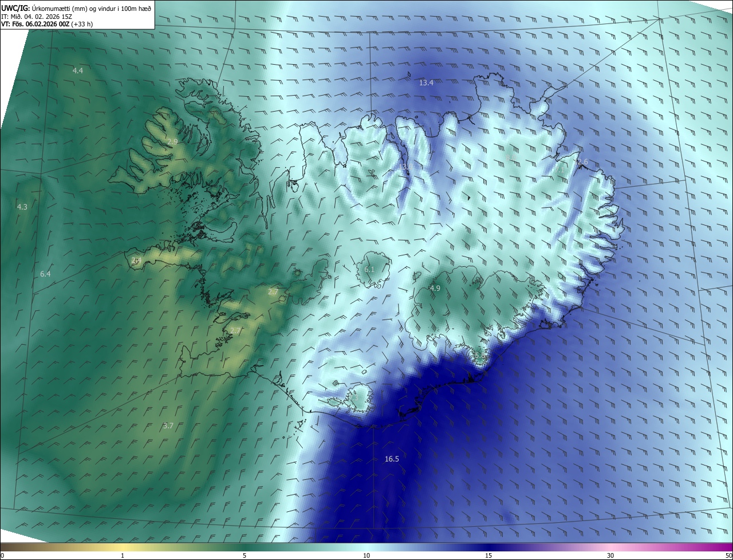Click the colorbar label "15"
Screen dimensions: 733x560
[x=488, y=555]
